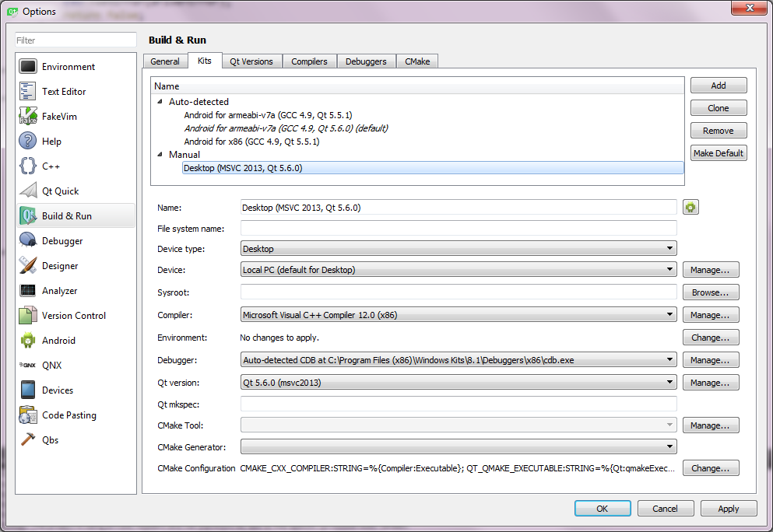
Task: Select the Debugger category icon
Action: [x=28, y=241]
